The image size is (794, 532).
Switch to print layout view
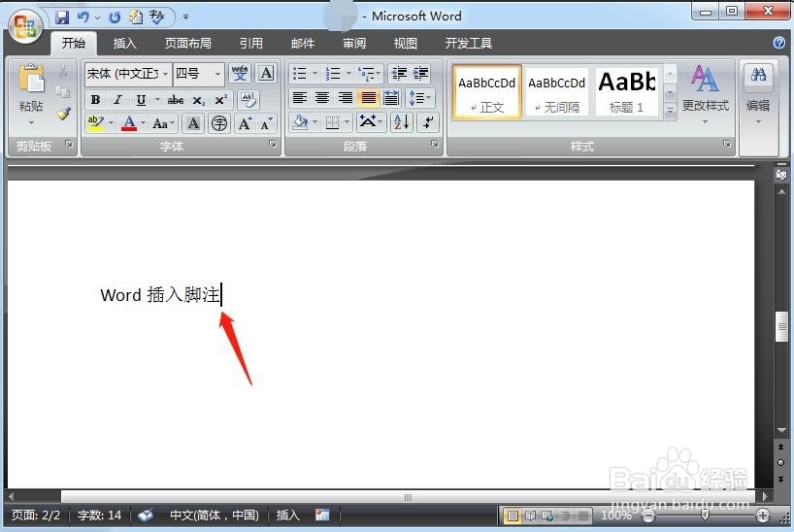(x=513, y=515)
